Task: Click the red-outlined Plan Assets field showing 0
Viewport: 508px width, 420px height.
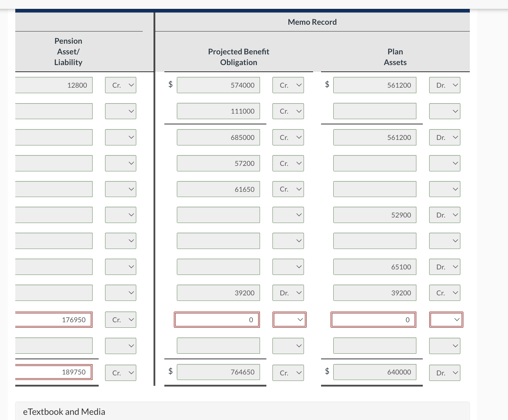Action: tap(373, 320)
